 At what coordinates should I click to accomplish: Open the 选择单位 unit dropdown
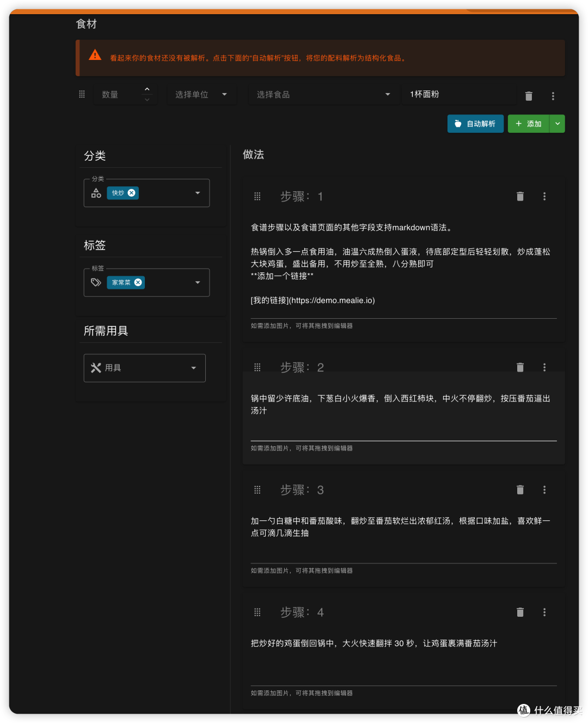click(201, 95)
